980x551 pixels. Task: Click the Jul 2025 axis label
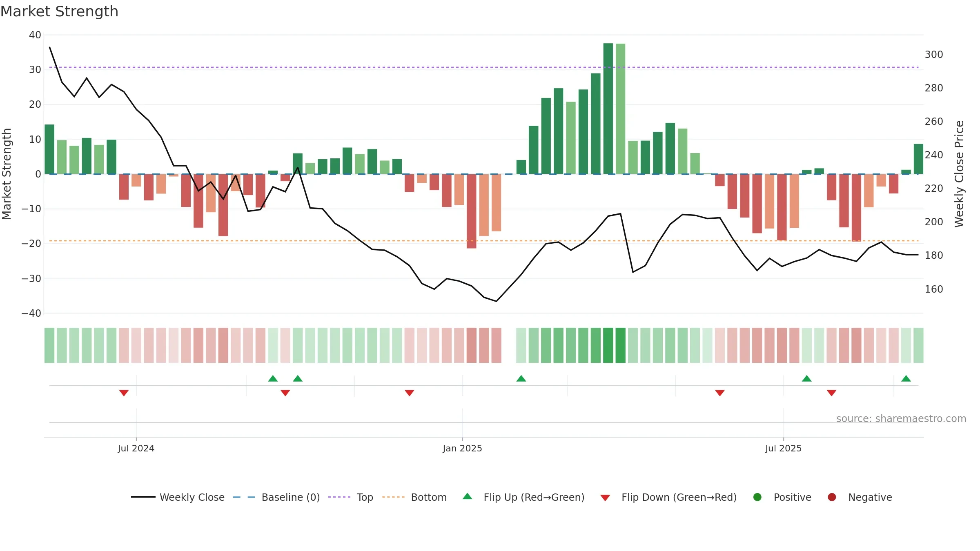(783, 448)
